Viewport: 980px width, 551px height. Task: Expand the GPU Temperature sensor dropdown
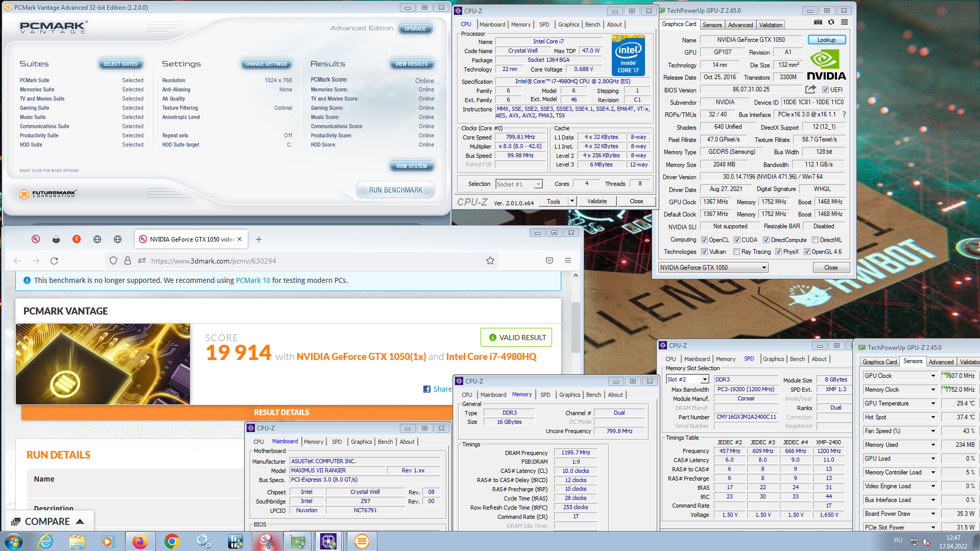pos(933,403)
